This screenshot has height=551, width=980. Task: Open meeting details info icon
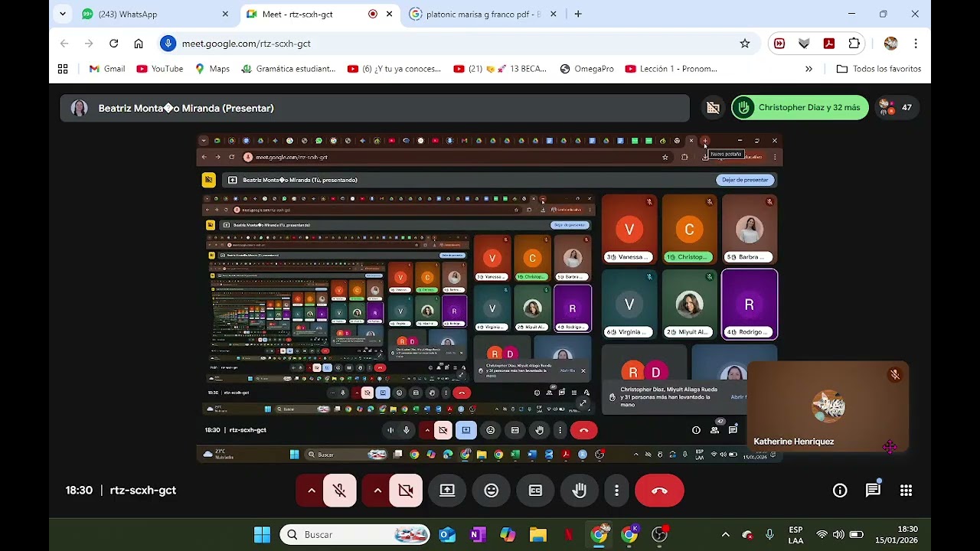pyautogui.click(x=840, y=491)
